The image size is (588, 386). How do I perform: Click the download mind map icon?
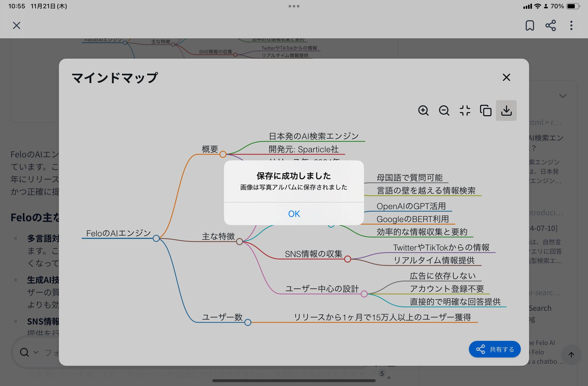[506, 111]
